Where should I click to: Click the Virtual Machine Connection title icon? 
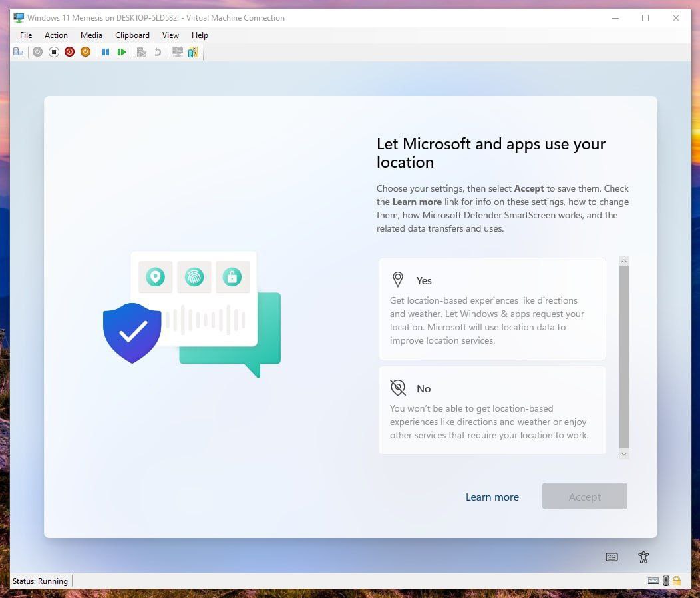[x=19, y=18]
